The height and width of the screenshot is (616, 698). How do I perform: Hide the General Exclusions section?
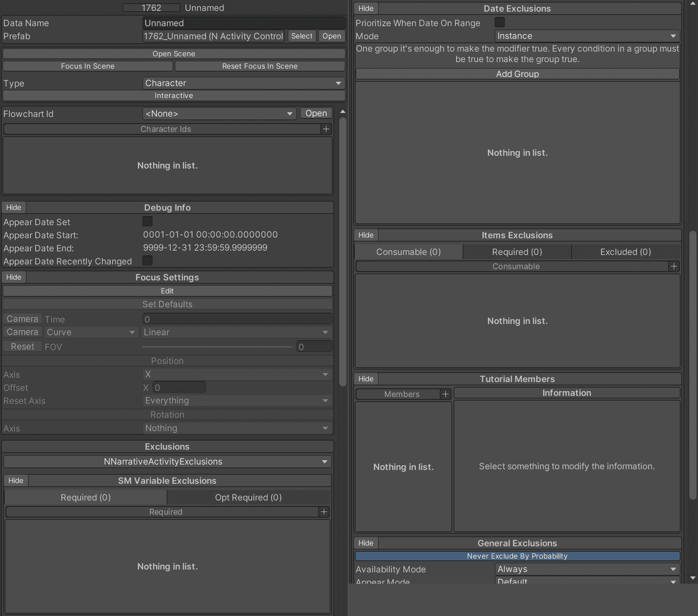tap(366, 543)
